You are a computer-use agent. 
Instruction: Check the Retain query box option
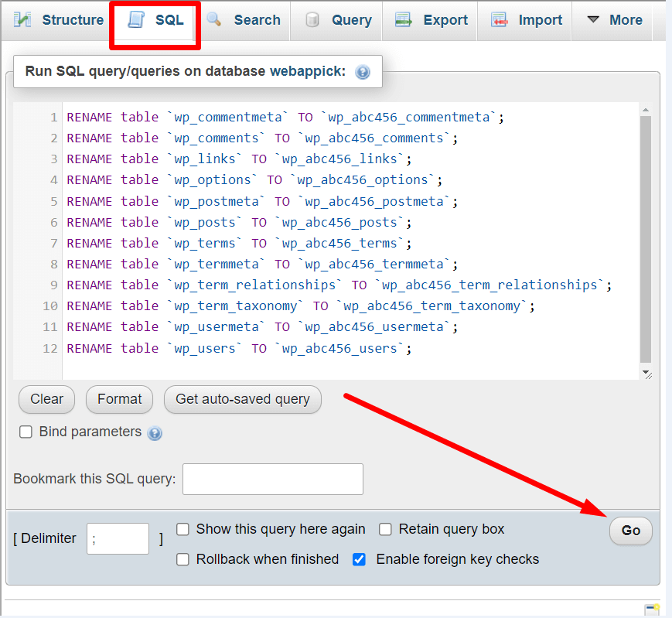(385, 530)
